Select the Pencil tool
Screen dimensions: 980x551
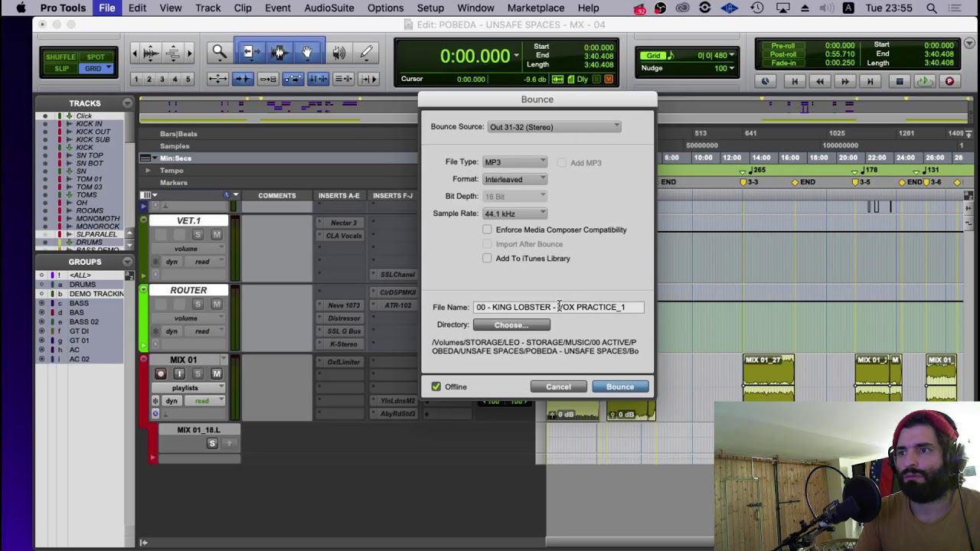coord(366,53)
